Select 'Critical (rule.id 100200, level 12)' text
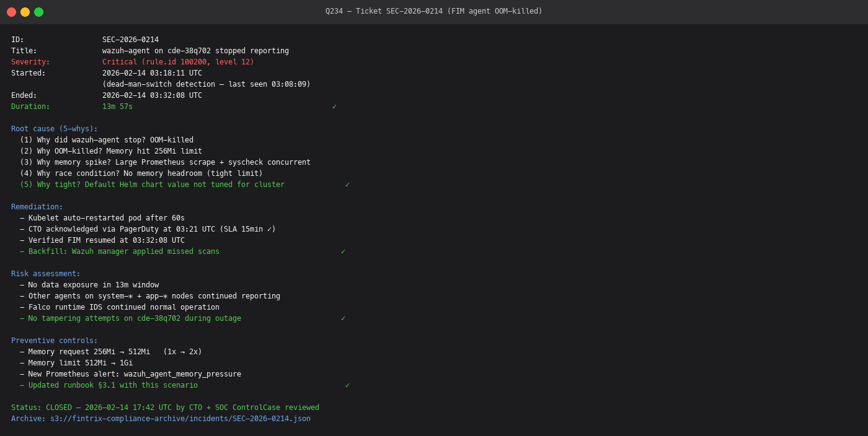868x436 pixels. coord(178,62)
